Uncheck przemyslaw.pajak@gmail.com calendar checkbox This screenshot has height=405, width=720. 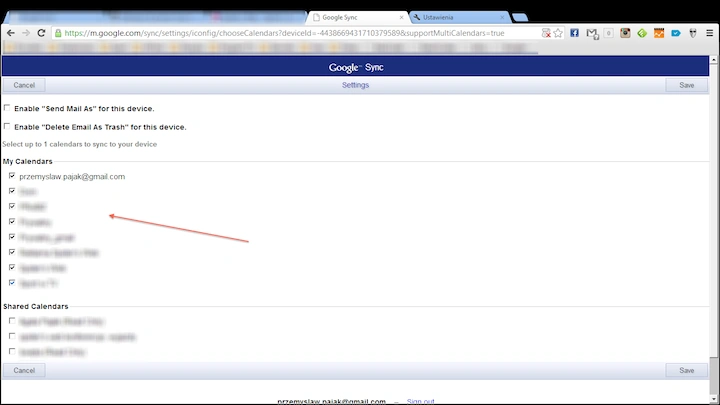click(12, 176)
